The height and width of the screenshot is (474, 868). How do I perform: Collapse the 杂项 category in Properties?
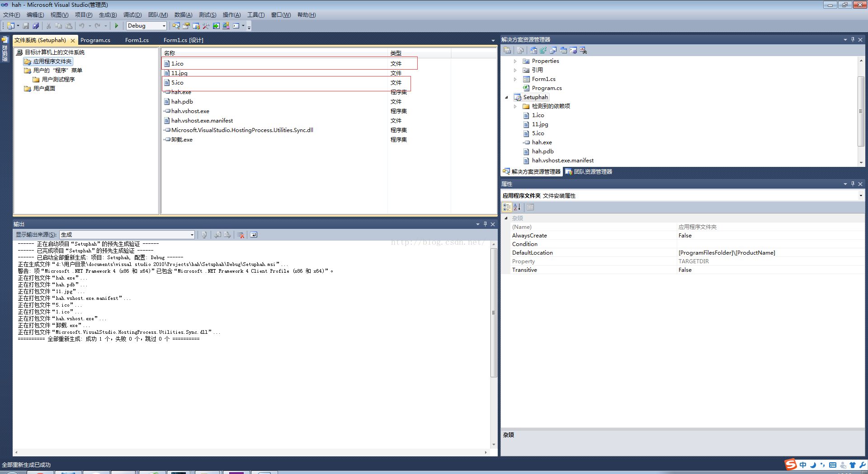click(506, 218)
